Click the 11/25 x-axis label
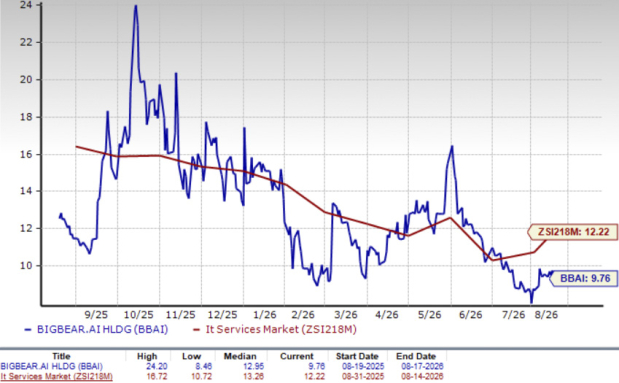619x383 pixels. click(181, 315)
